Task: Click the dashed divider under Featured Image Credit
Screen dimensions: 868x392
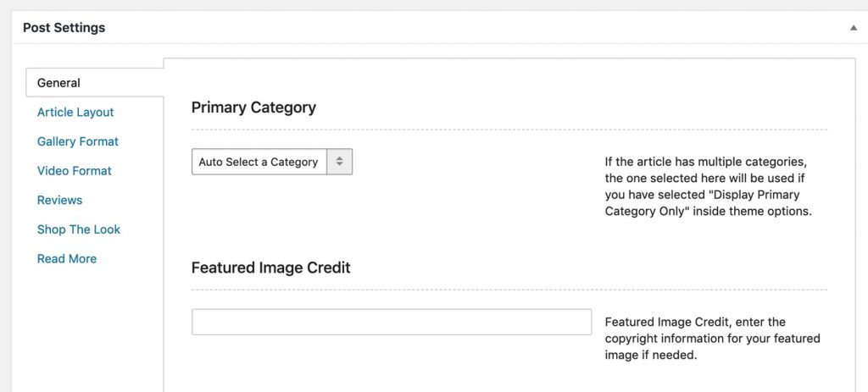Action: [x=509, y=290]
